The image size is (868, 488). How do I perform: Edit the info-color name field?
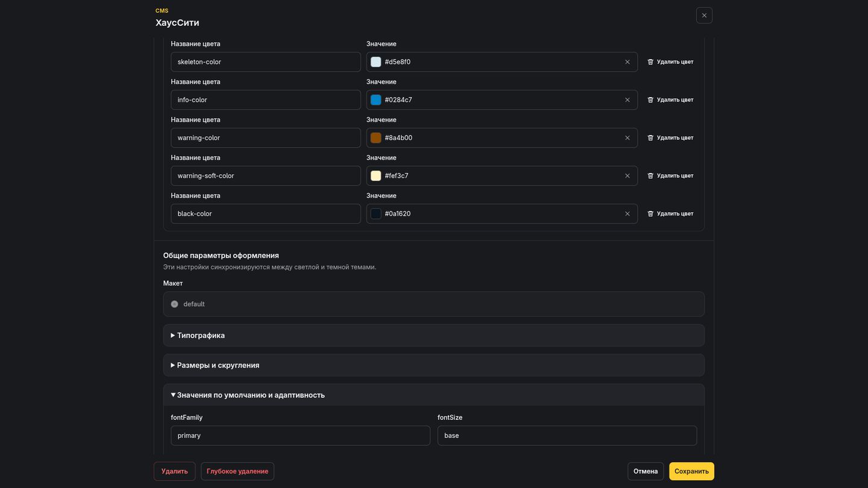[266, 100]
